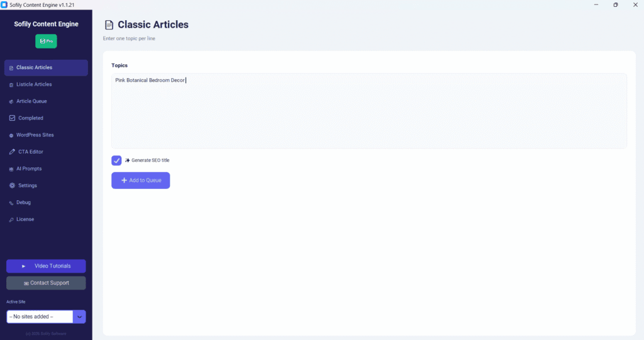
Task: Click the 'Active Site' label
Action: (16, 302)
